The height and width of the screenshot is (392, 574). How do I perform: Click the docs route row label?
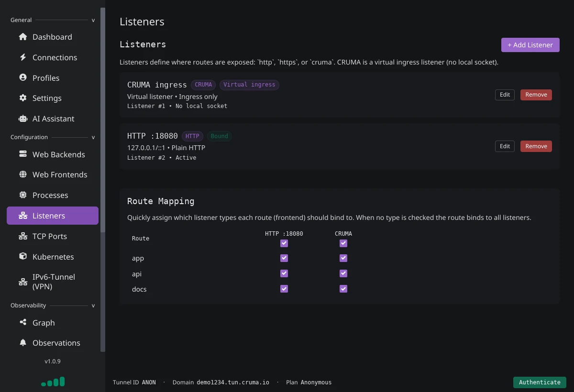pyautogui.click(x=139, y=289)
